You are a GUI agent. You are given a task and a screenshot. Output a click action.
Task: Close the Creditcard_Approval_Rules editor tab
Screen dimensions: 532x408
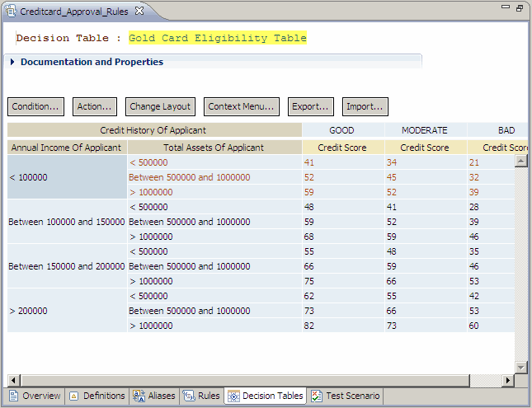(139, 10)
